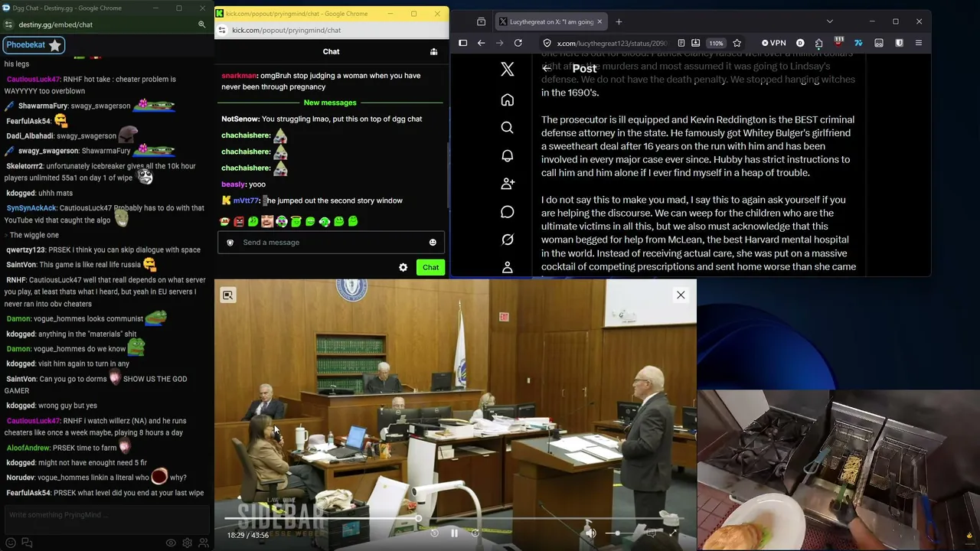
Task: Click the X logo in sidebar
Action: click(x=507, y=70)
